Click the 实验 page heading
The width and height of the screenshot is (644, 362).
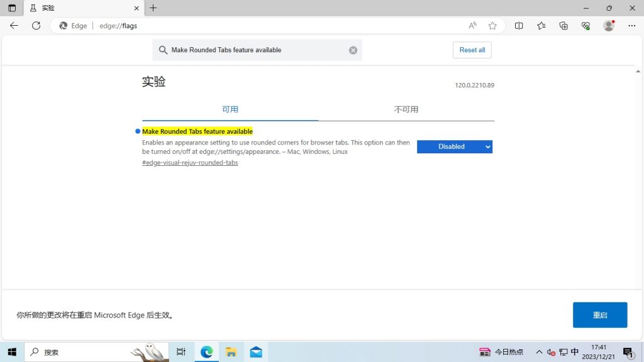[x=154, y=82]
